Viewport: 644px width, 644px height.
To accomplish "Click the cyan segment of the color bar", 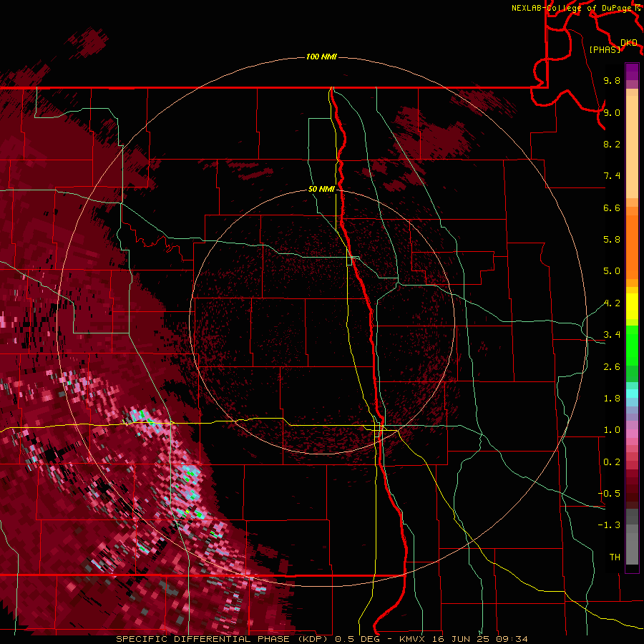I will 632,394.
